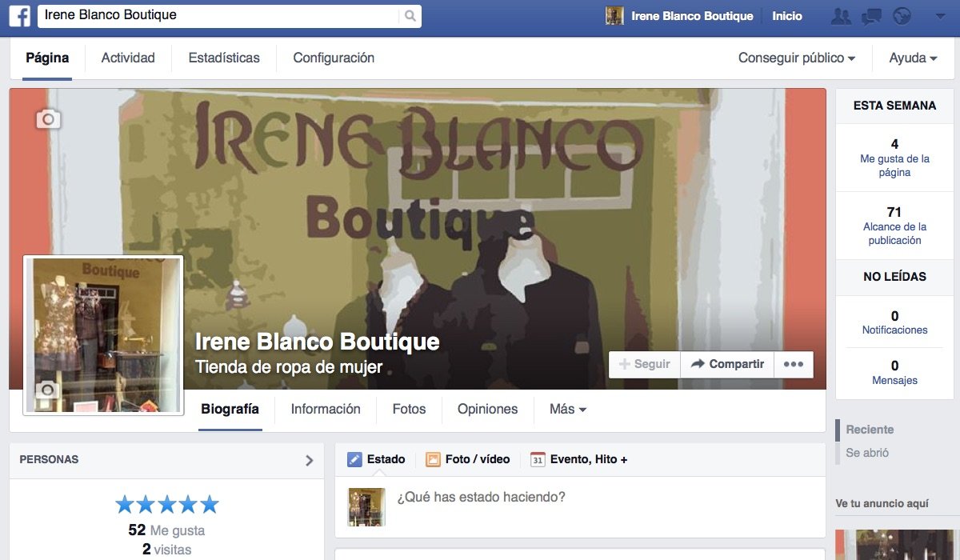Click the search magnifier icon
Screen dimensions: 960x560
410,16
